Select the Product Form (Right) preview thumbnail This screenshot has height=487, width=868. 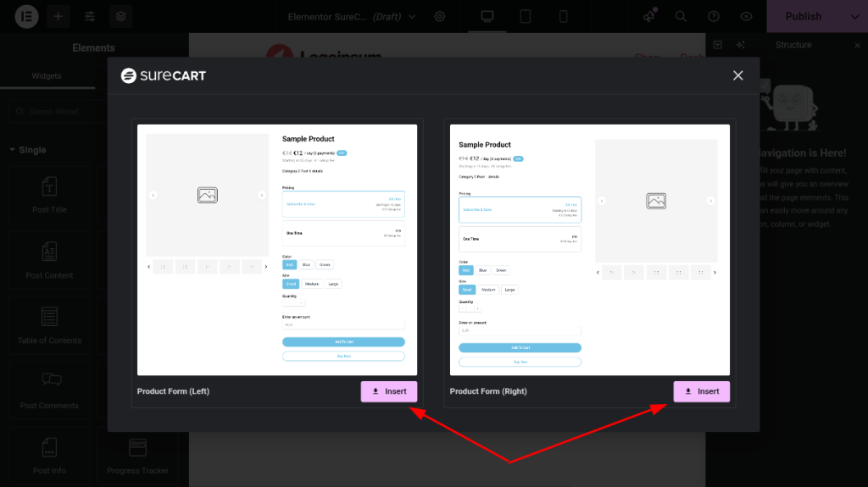click(x=587, y=250)
